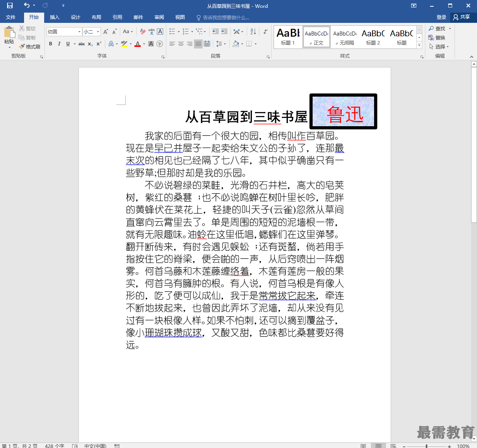Apply subscript formatting
Image resolution: width=477 pixels, height=448 pixels.
pyautogui.click(x=90, y=44)
